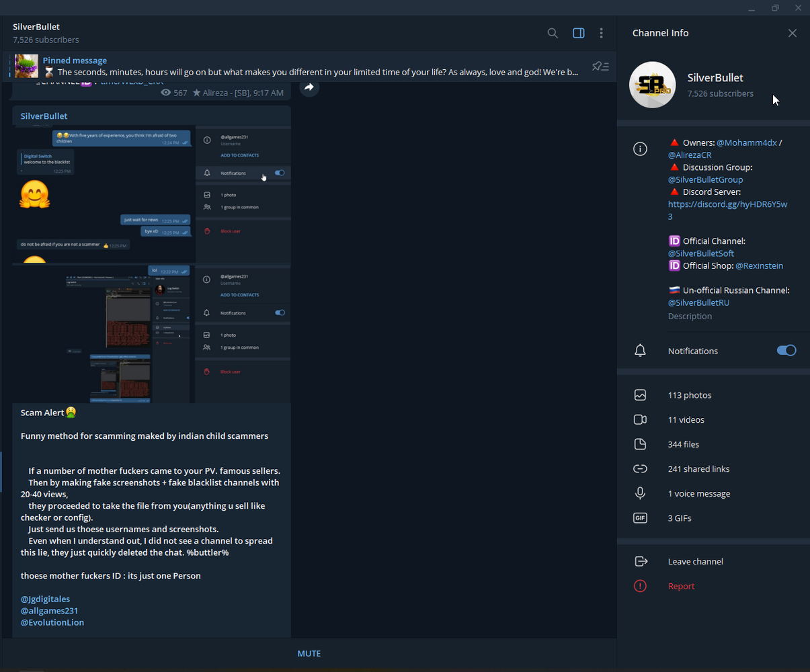Click the forward arrow beside the message
810x672 pixels.
309,87
